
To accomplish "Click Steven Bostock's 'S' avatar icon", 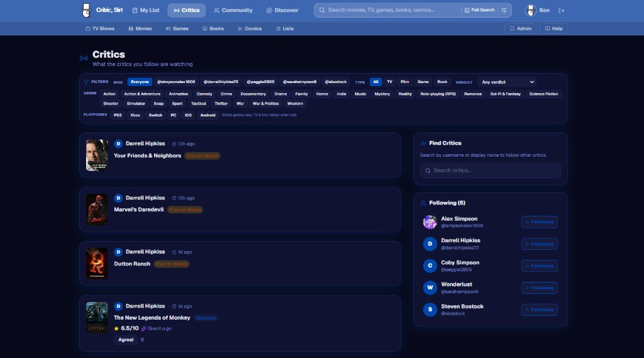I will 430,310.
